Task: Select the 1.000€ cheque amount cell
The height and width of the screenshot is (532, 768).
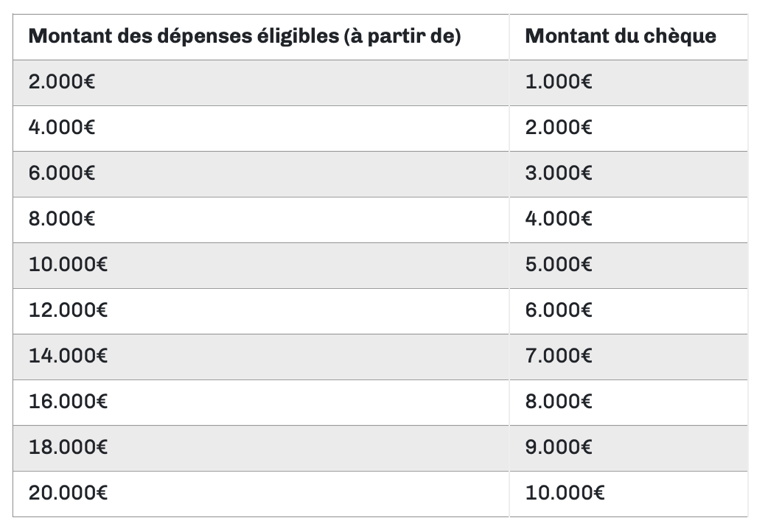Action: [x=559, y=82]
